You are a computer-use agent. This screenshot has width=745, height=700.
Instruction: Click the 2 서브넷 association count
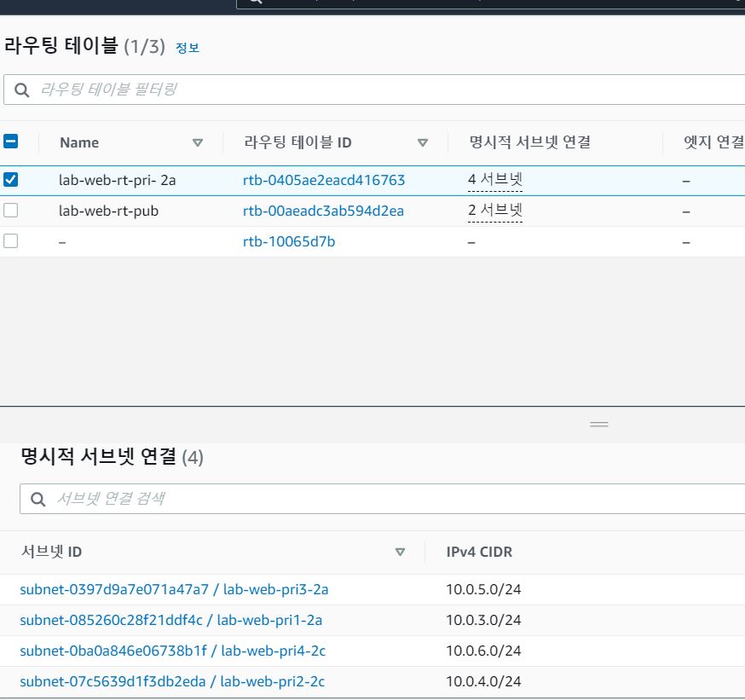point(495,210)
